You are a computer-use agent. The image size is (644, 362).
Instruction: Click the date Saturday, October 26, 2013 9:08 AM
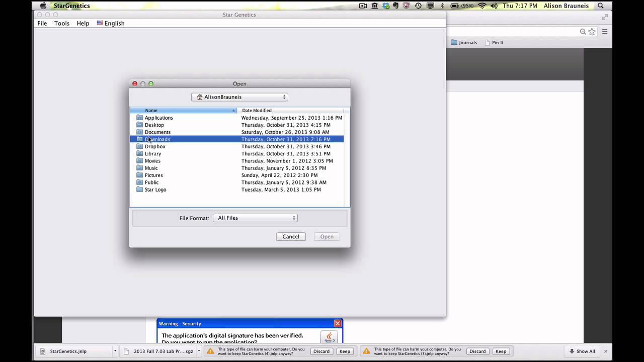(x=285, y=132)
